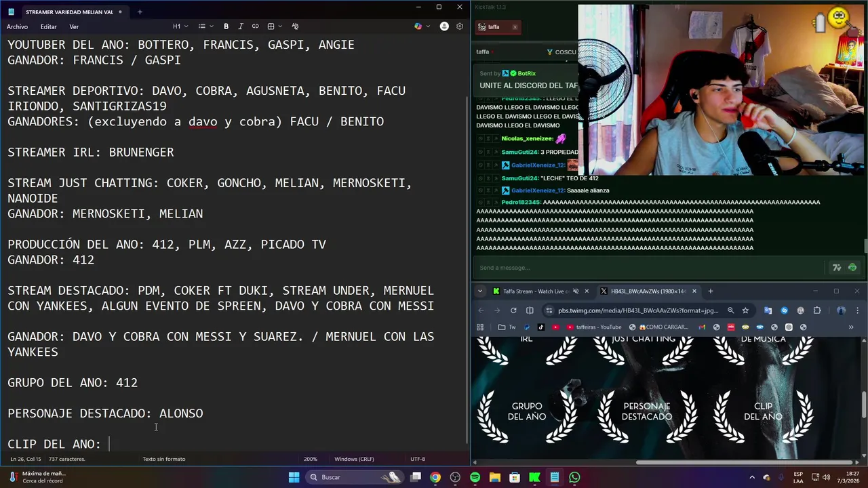Click Texto sin formato status entry
The image size is (868, 488).
coord(163,459)
